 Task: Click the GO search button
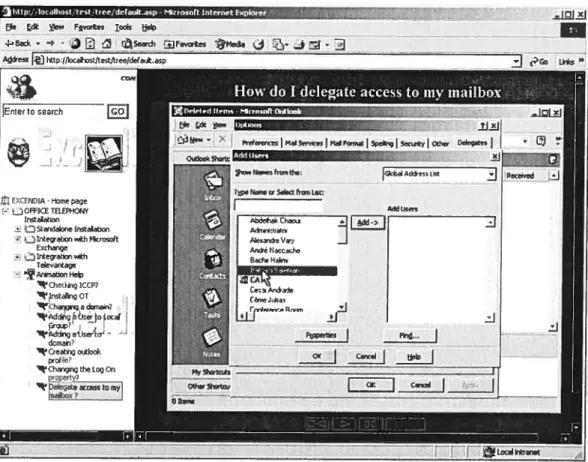pyautogui.click(x=118, y=111)
